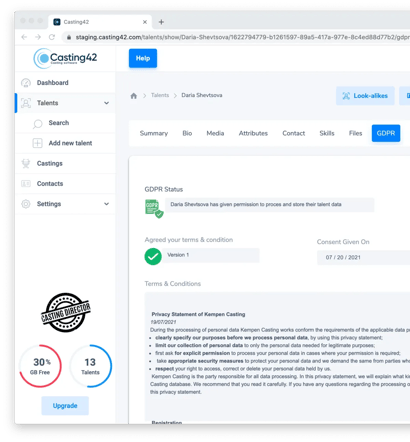Reload the page using browser refresh
The image size is (410, 442).
[x=52, y=37]
